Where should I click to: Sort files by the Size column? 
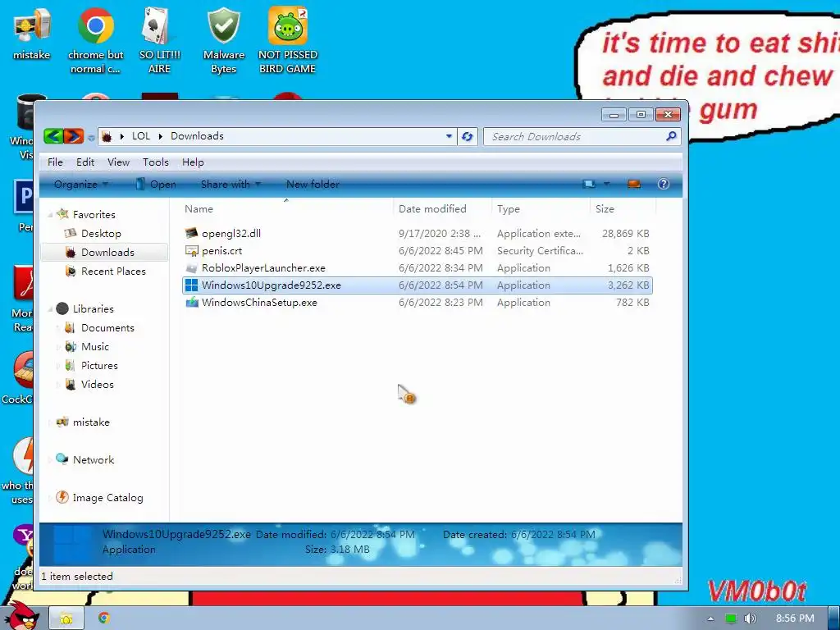(623, 209)
